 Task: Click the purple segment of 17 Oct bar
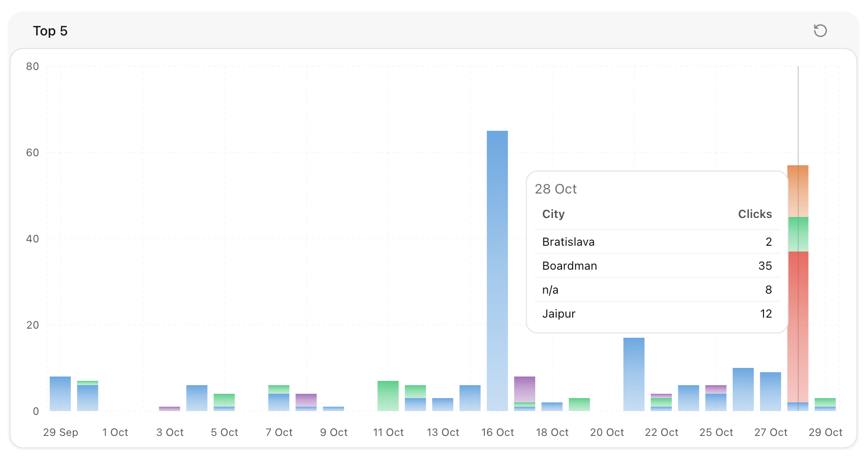tap(525, 389)
